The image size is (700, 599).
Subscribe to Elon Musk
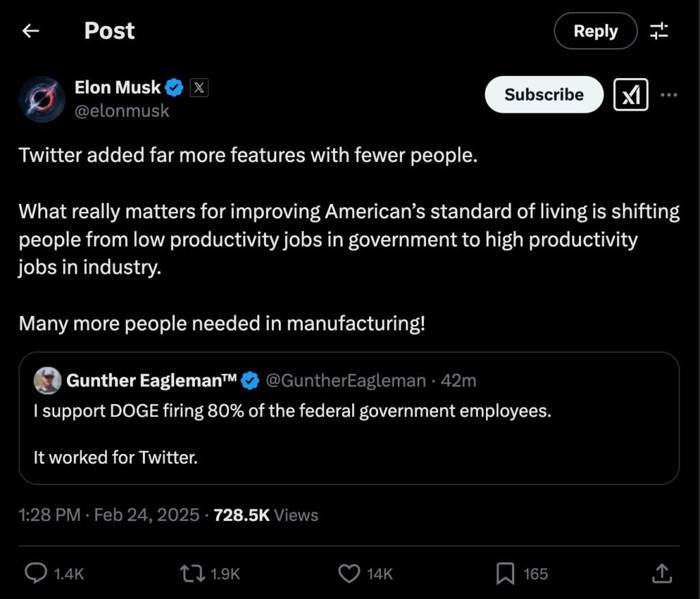[x=543, y=94]
